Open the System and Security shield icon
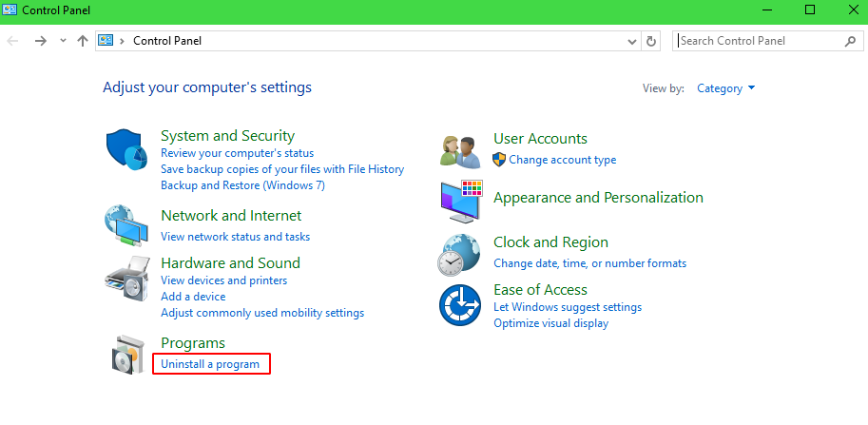Viewport: 868px width, 425px height. (x=126, y=149)
